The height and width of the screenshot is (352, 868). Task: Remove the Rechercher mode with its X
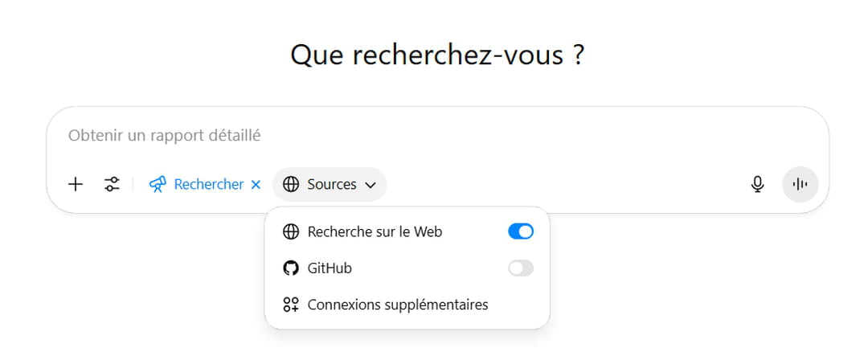coord(256,185)
